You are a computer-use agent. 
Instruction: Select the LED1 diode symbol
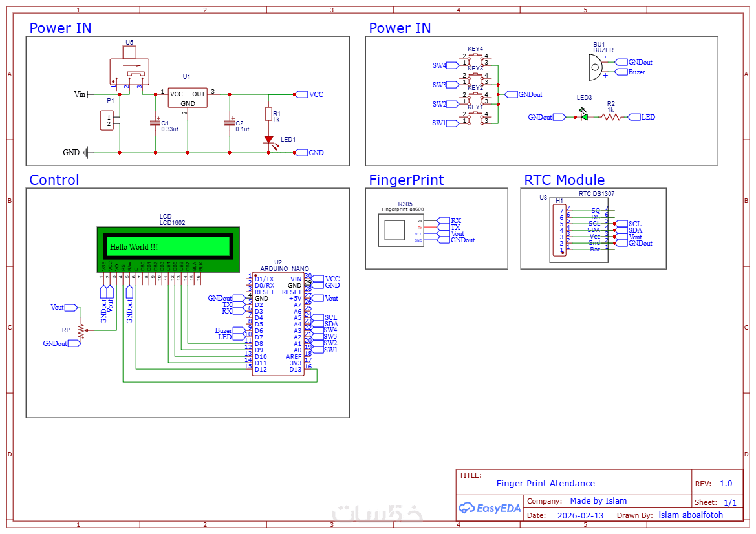269,140
